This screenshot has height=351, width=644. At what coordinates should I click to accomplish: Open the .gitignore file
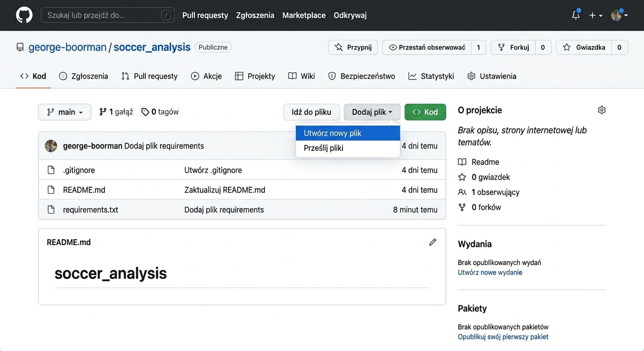pos(79,170)
